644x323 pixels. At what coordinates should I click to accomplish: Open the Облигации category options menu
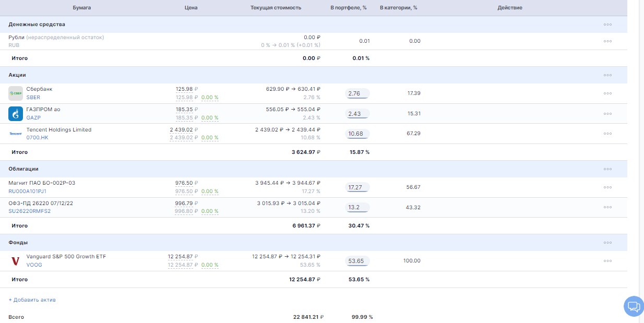[x=607, y=169]
